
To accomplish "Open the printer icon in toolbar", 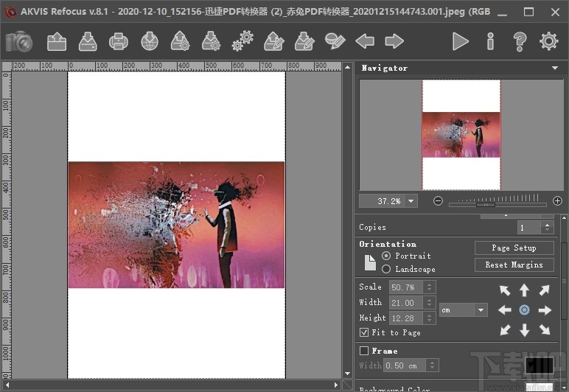I will click(119, 41).
